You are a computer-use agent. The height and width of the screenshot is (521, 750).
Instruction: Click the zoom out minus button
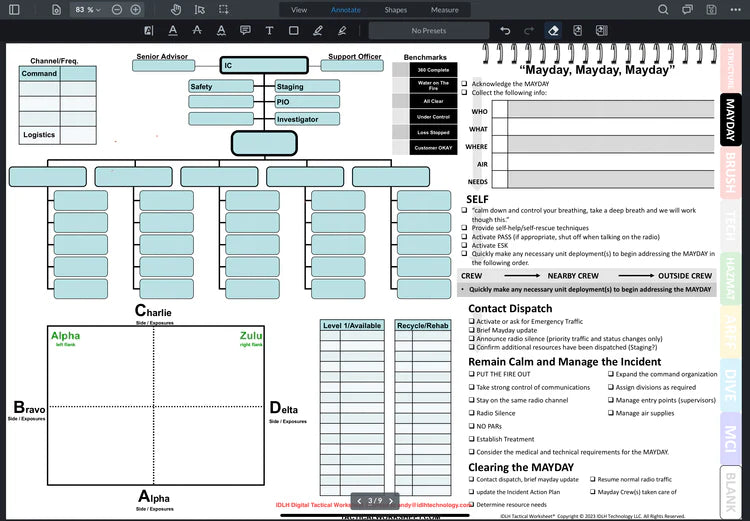tap(117, 9)
